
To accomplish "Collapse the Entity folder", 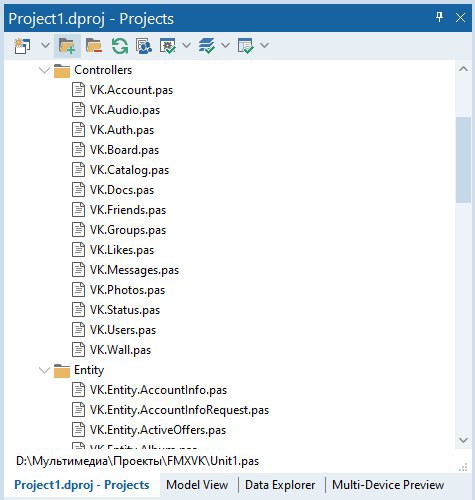I will coord(44,370).
